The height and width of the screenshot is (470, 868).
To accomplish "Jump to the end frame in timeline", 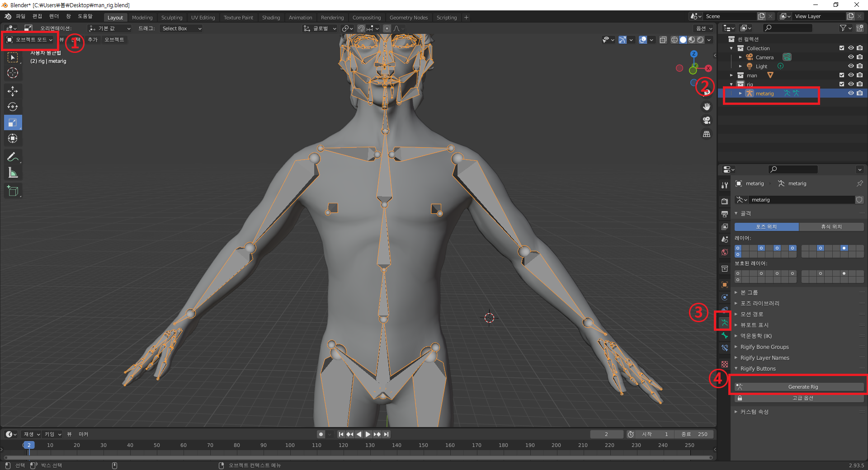I will point(386,434).
